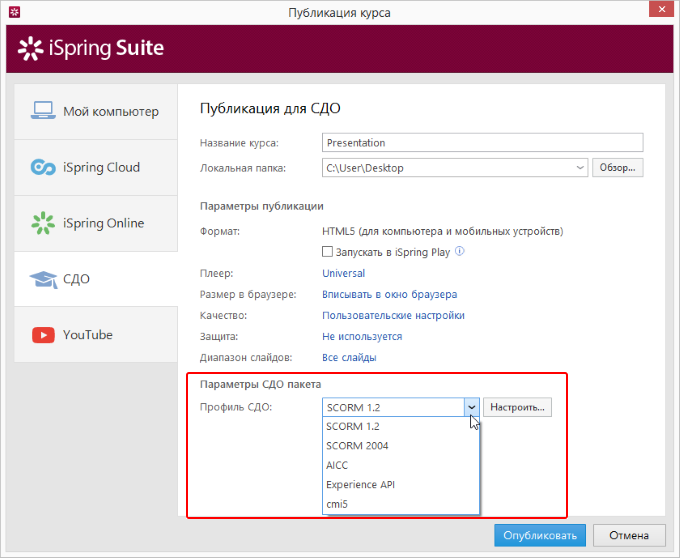Click the Публикация для СДО heading

[x=270, y=108]
